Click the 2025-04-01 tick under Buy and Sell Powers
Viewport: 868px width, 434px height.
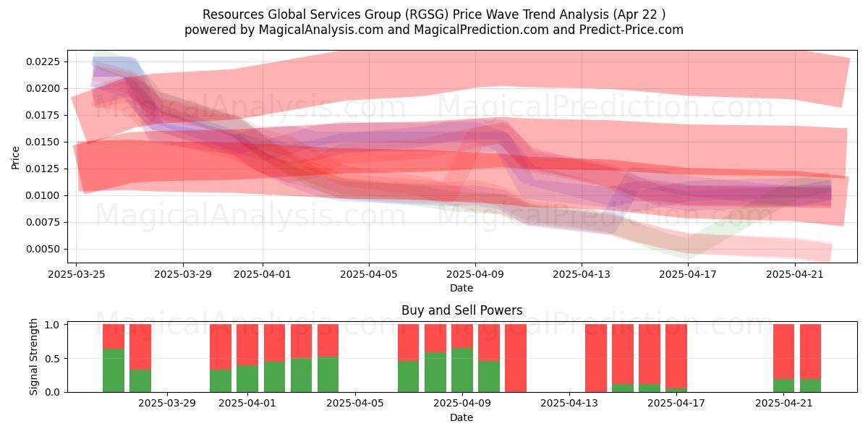pos(247,404)
